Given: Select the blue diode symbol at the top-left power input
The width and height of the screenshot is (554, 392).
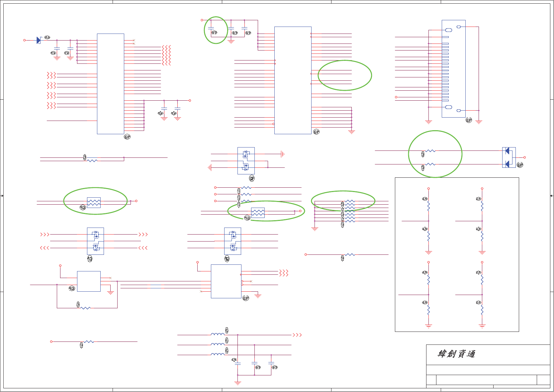Looking at the screenshot, I should [x=39, y=40].
